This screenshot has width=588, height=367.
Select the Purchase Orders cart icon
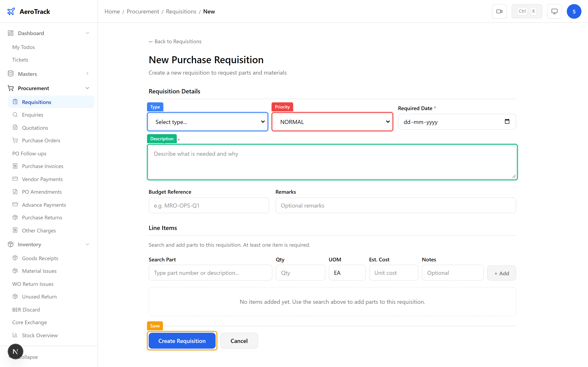[x=15, y=140]
